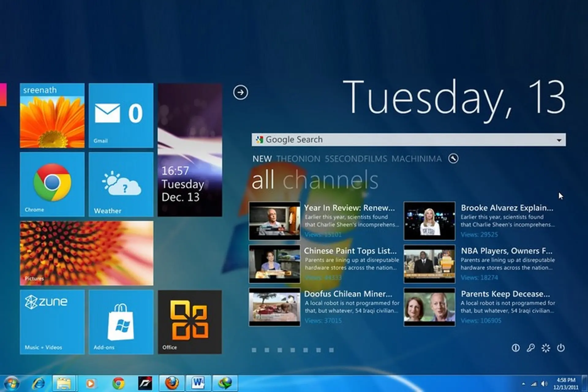
Task: Switch to 5SECONDFILMS channel tab
Action: (356, 159)
